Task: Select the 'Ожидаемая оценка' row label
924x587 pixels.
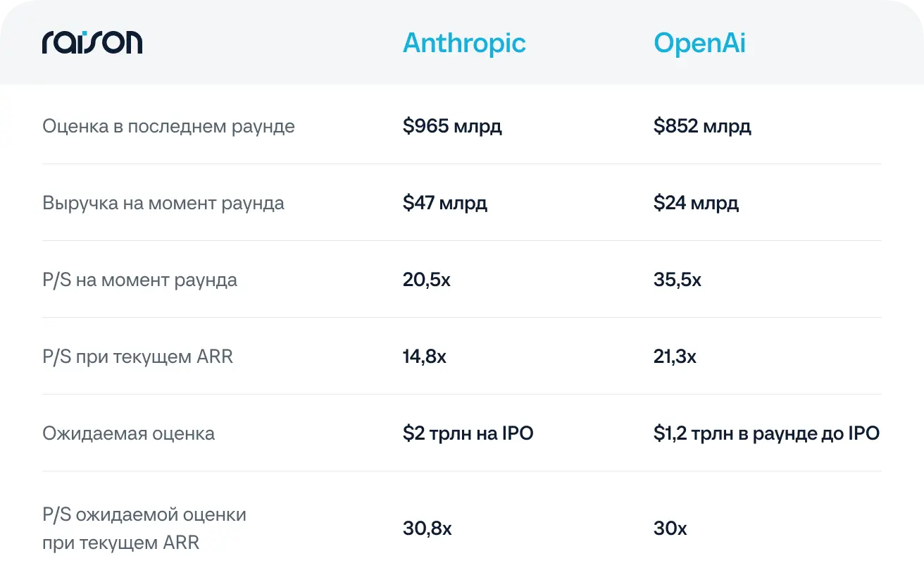Action: point(128,433)
